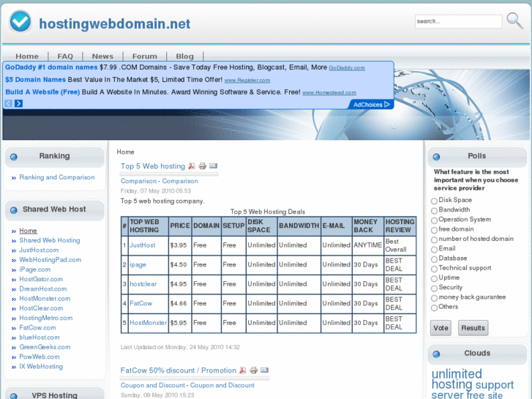Screen dimensions: 532x399
Task: Open JustHost link in hosting table
Action: pos(143,245)
